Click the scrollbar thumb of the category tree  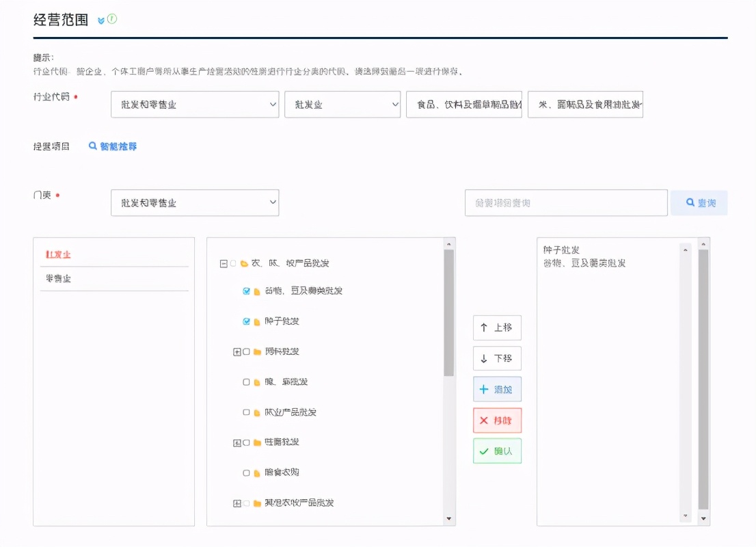click(x=448, y=312)
